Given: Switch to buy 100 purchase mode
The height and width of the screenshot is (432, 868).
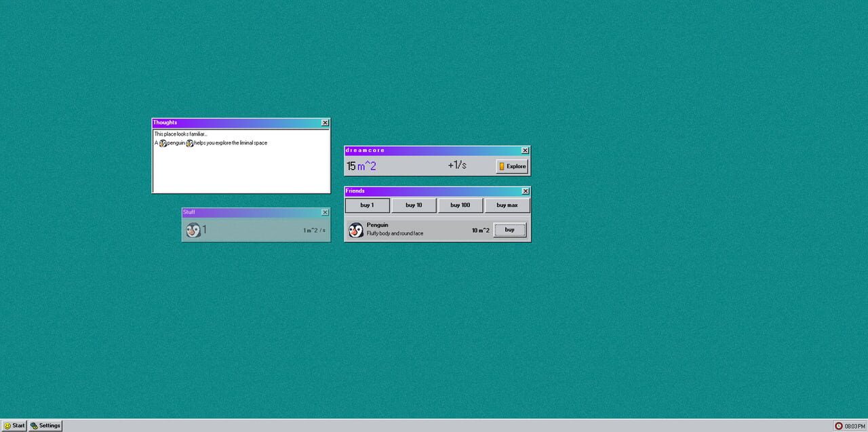Looking at the screenshot, I should [460, 205].
